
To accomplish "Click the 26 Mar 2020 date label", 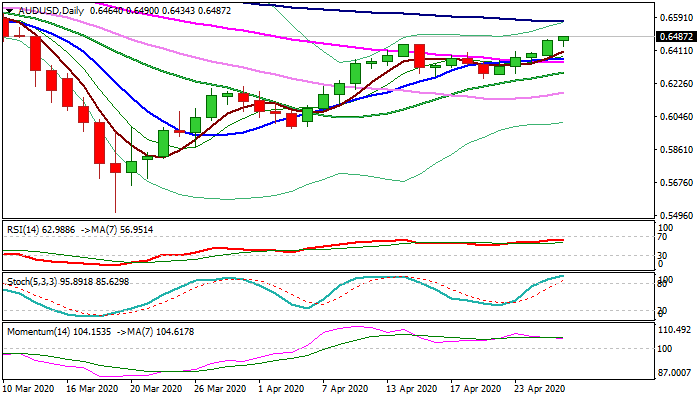I will (221, 389).
